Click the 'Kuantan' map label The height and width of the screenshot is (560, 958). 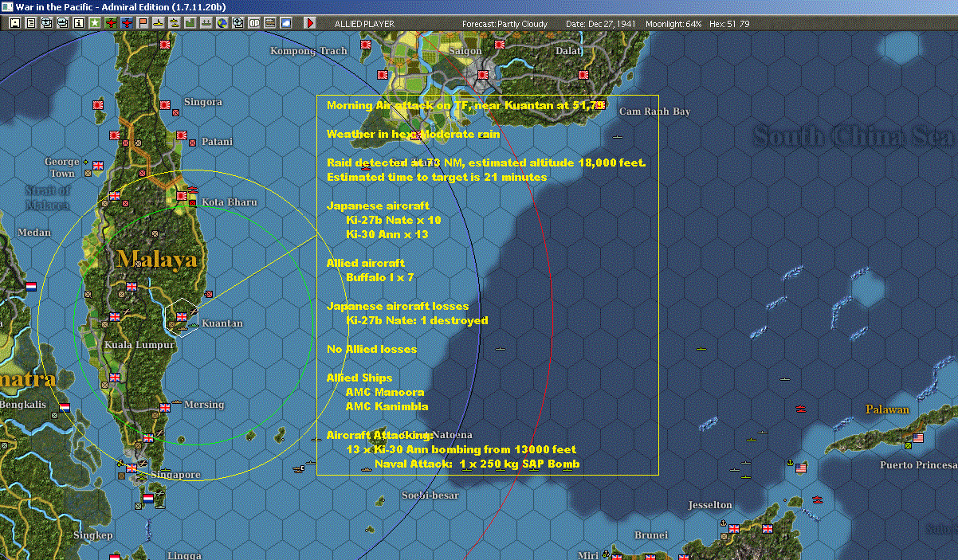coord(222,323)
